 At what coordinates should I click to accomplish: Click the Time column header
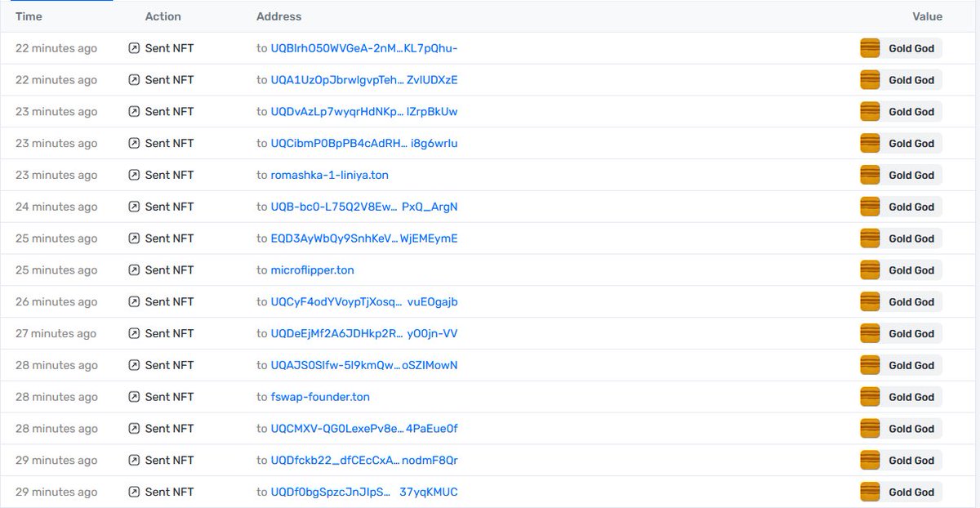(29, 16)
